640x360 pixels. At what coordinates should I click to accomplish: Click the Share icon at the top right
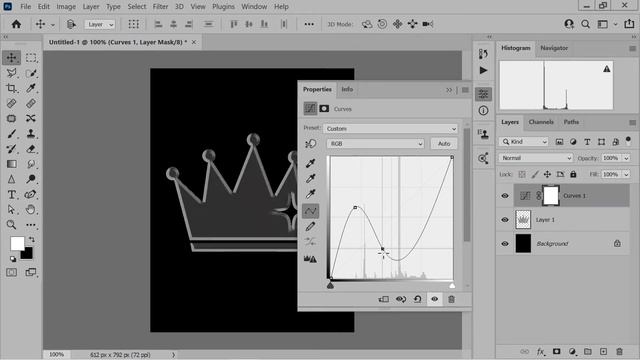coord(629,24)
